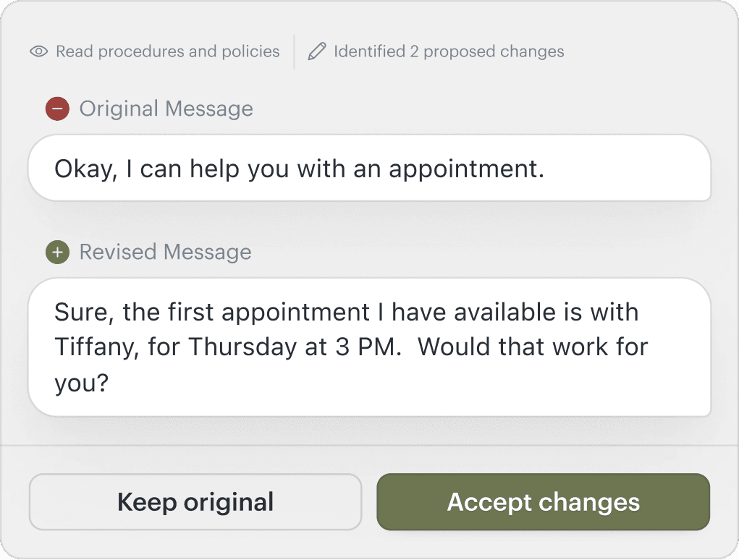
Task: Focus the original message text bubble
Action: 369,169
